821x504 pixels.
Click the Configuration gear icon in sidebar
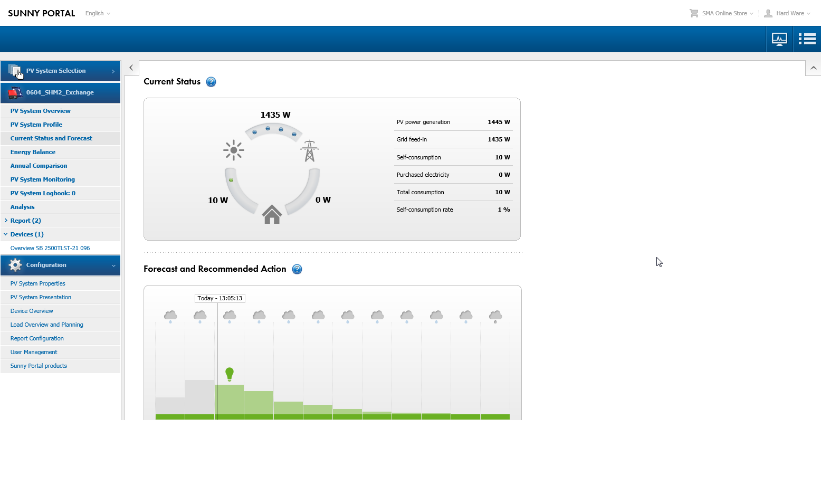pyautogui.click(x=15, y=265)
